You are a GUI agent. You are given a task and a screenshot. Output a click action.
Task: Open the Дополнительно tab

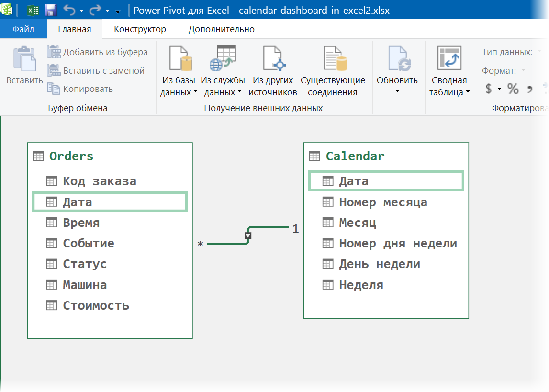(221, 29)
